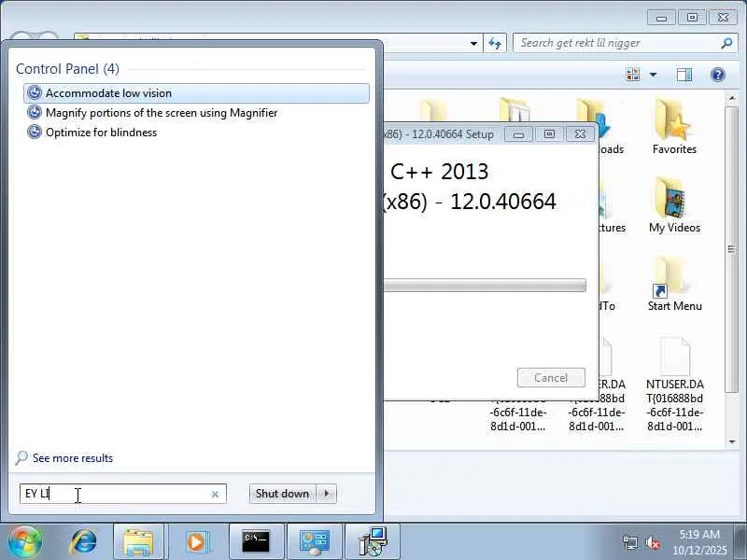Click the Setup dialog progress bar
This screenshot has width=747, height=560.
485,286
